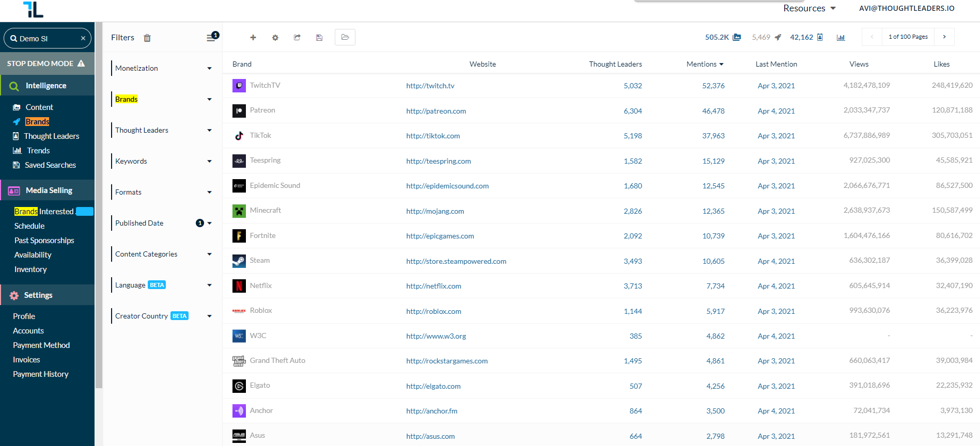Open the table settings gear icon

(275, 37)
